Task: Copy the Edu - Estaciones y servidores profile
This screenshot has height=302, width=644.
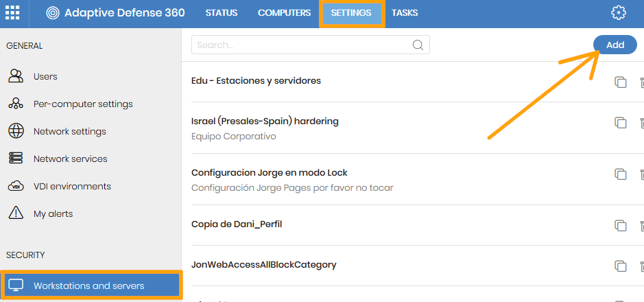Action: (620, 82)
